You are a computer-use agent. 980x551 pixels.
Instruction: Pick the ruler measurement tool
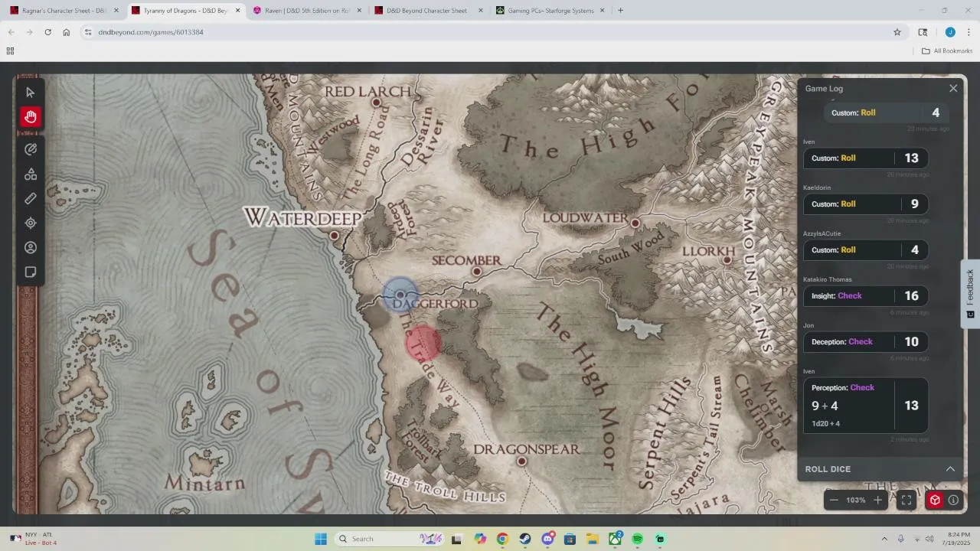point(31,199)
